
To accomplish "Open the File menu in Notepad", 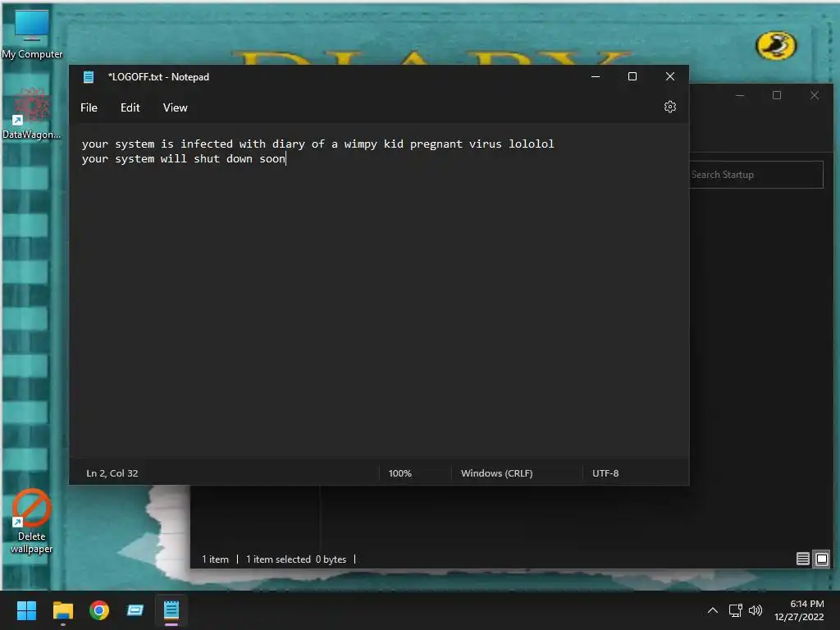I will 89,107.
